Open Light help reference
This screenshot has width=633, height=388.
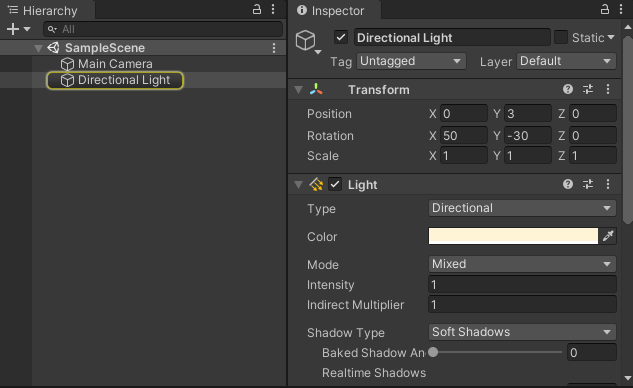pyautogui.click(x=568, y=184)
